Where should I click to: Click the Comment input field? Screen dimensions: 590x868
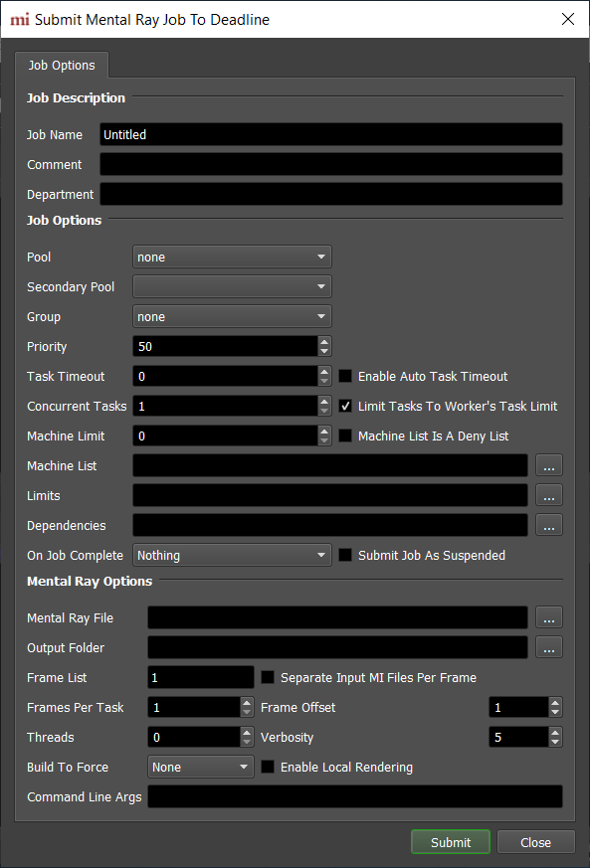click(331, 164)
